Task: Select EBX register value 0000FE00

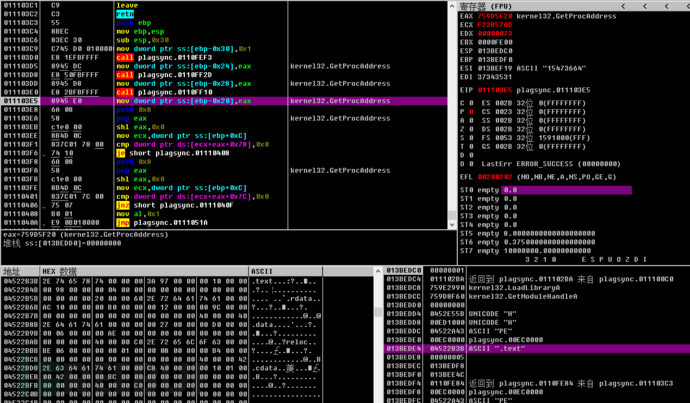Action: (x=495, y=42)
